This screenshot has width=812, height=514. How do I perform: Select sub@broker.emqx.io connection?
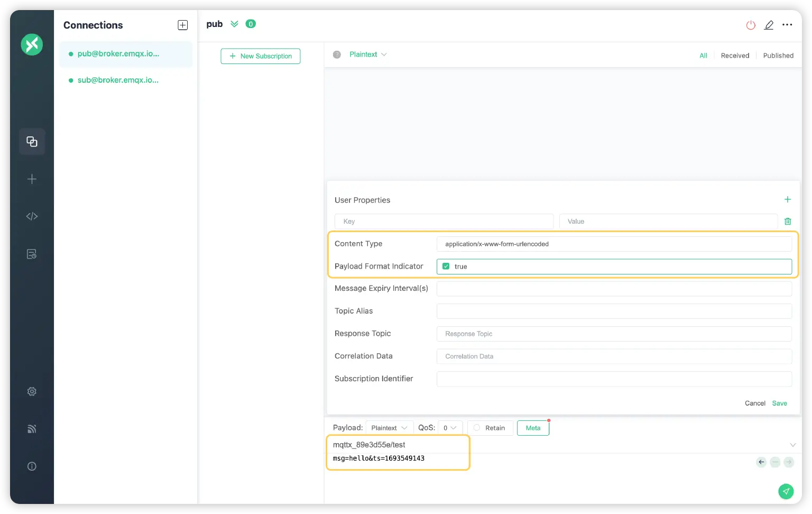118,80
